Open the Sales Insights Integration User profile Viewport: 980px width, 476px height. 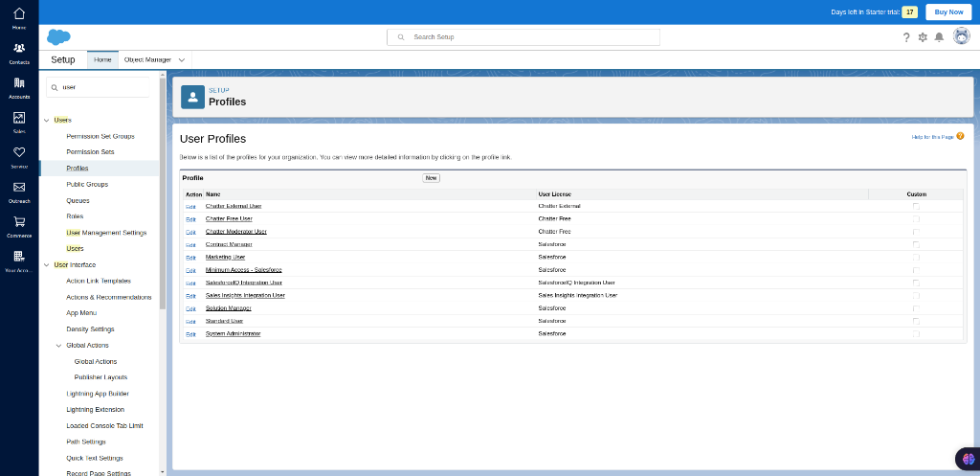point(245,295)
